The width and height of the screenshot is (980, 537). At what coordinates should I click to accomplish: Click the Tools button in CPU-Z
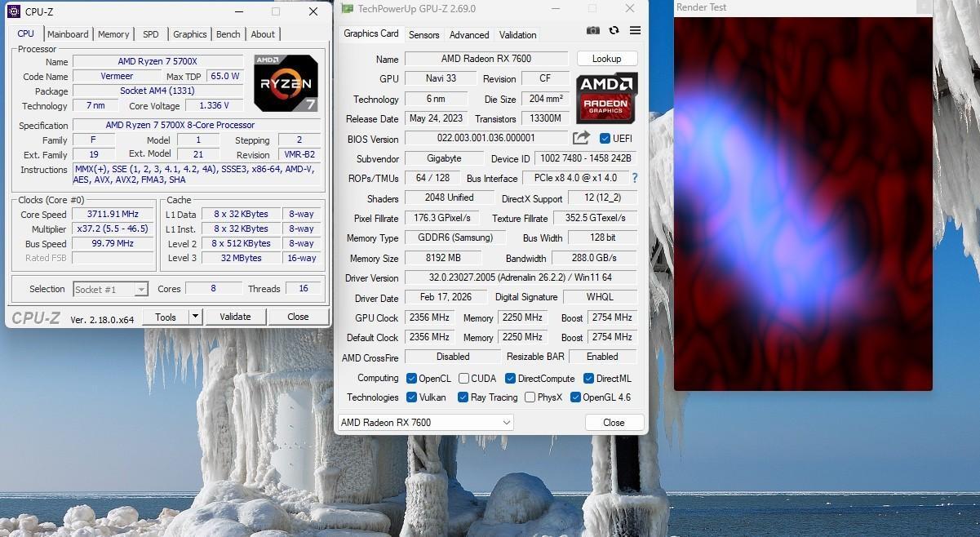(166, 317)
